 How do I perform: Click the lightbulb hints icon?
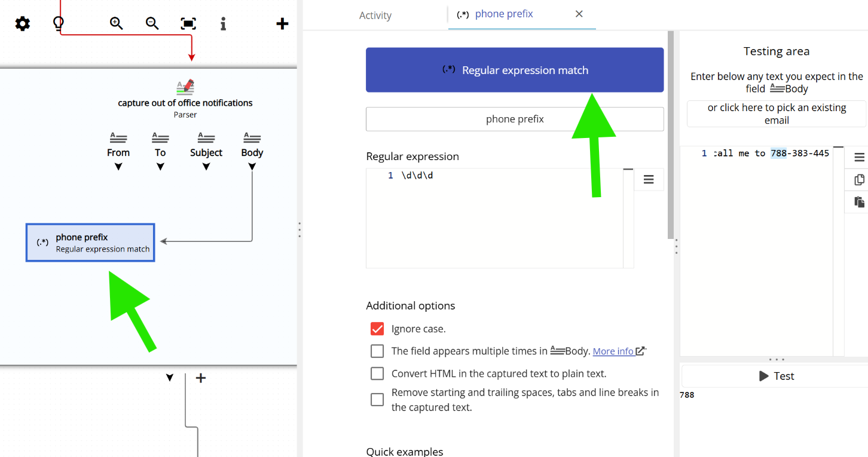click(x=57, y=23)
